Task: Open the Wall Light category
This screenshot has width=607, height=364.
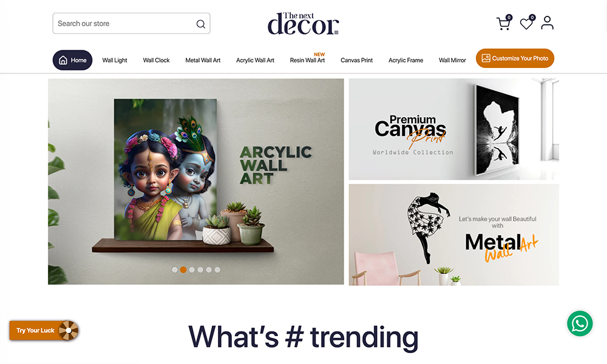Action: (x=115, y=60)
